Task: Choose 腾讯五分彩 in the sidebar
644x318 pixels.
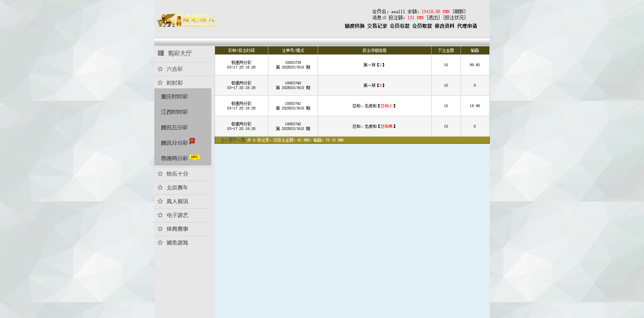Action: pos(174,128)
